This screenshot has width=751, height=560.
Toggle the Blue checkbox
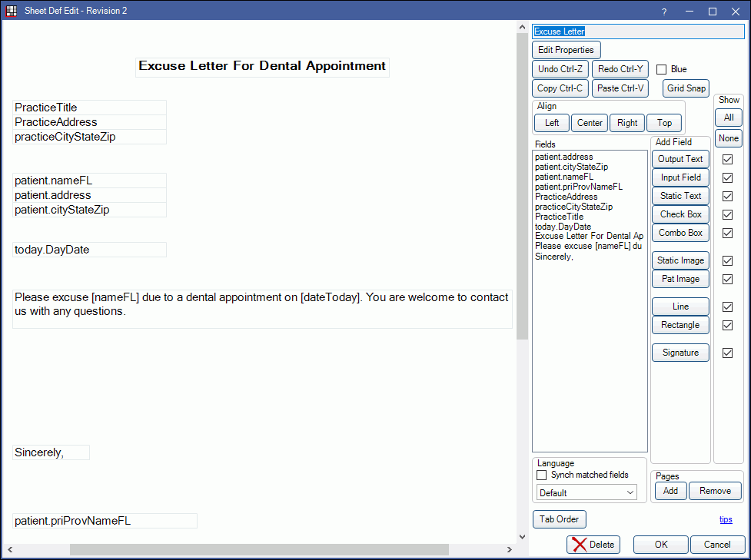tap(661, 69)
